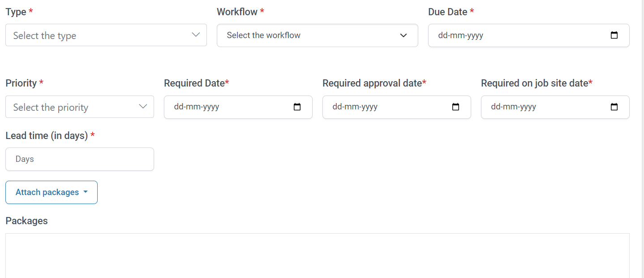Click the Workflow dropdown chevron arrow
Image resolution: width=644 pixels, height=278 pixels.
click(404, 35)
